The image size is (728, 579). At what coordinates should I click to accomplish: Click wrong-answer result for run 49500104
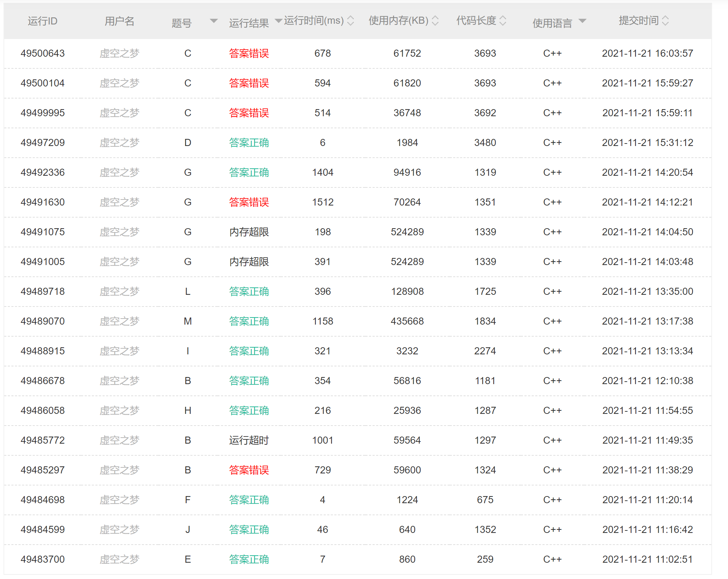(249, 83)
